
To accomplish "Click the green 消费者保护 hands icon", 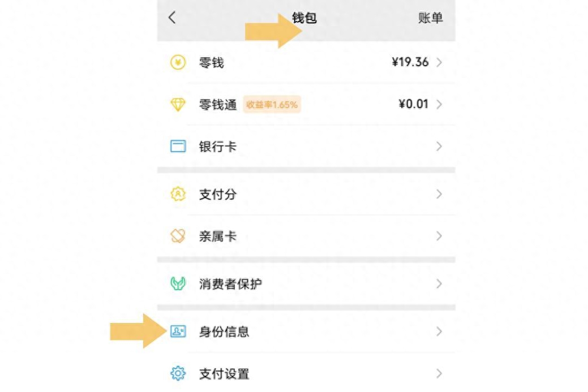I will tap(178, 283).
